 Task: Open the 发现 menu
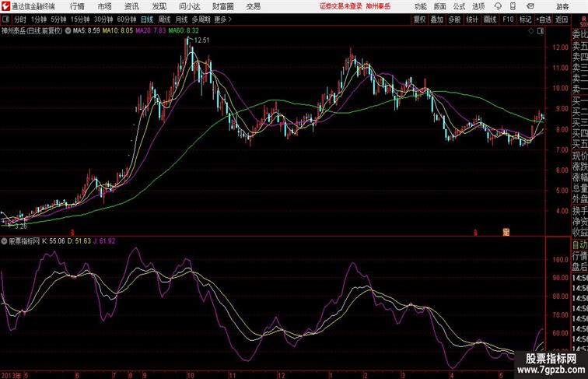tap(159, 6)
